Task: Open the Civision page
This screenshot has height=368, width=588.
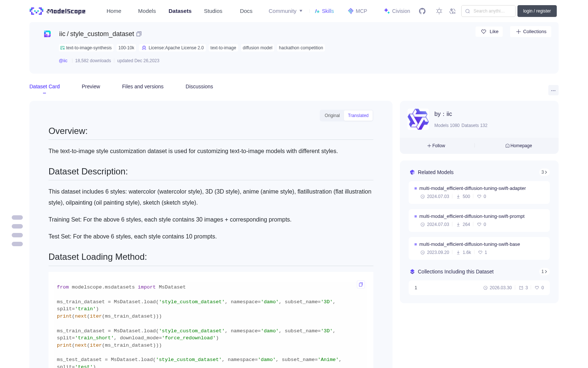Action: pos(397,11)
